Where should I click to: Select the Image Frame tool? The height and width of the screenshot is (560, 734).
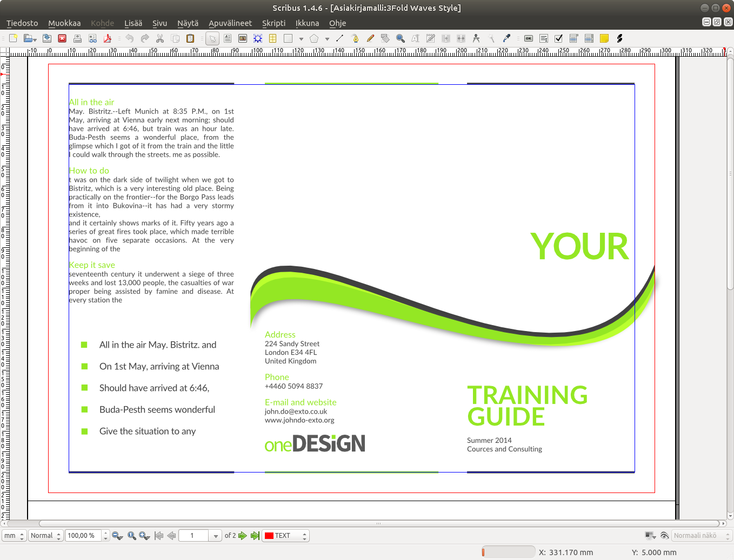tap(243, 38)
